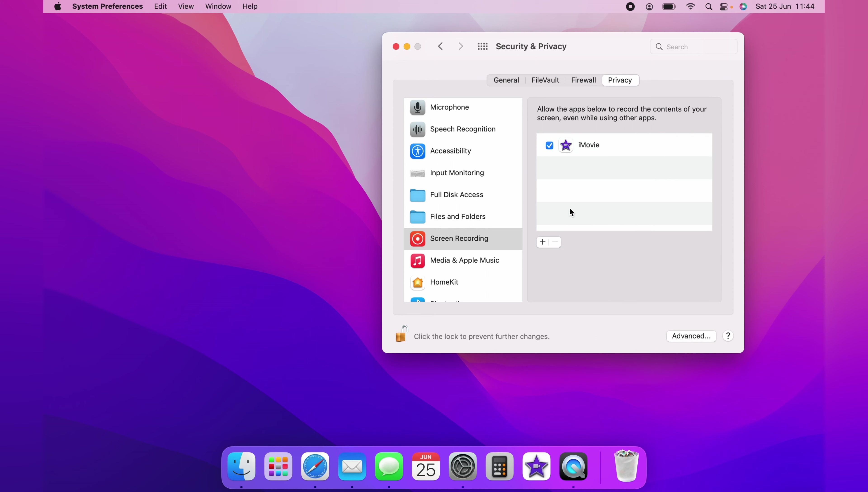The height and width of the screenshot is (492, 868).
Task: Open the Help menu
Action: tap(250, 6)
